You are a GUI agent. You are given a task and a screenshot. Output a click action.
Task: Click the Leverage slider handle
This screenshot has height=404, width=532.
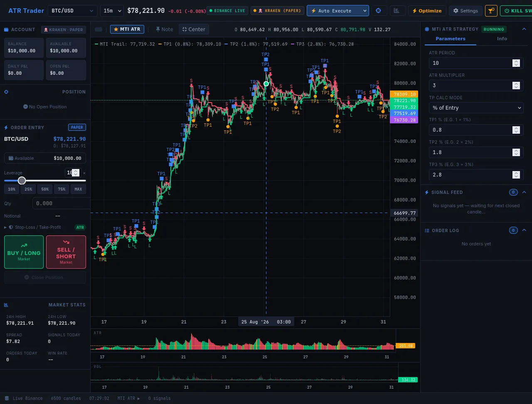click(x=22, y=181)
